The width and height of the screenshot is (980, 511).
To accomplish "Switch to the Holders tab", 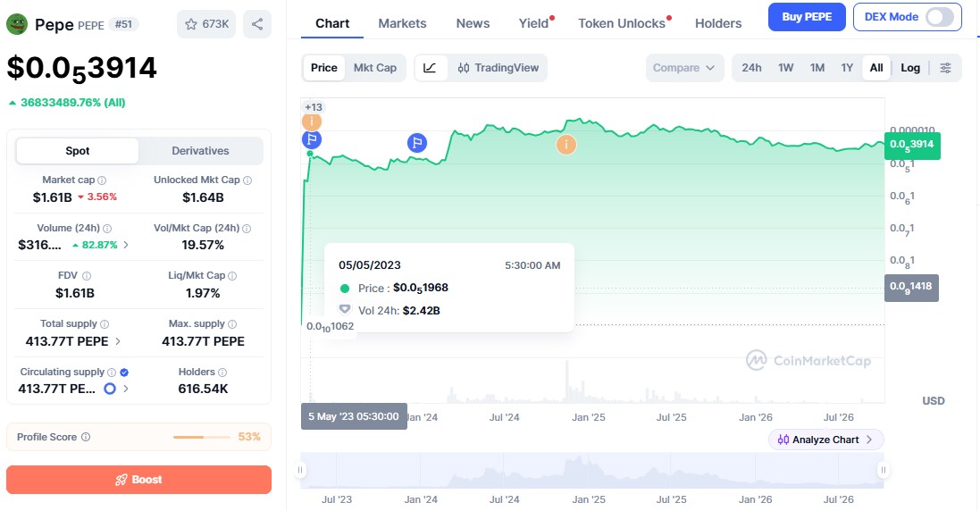I will click(718, 23).
